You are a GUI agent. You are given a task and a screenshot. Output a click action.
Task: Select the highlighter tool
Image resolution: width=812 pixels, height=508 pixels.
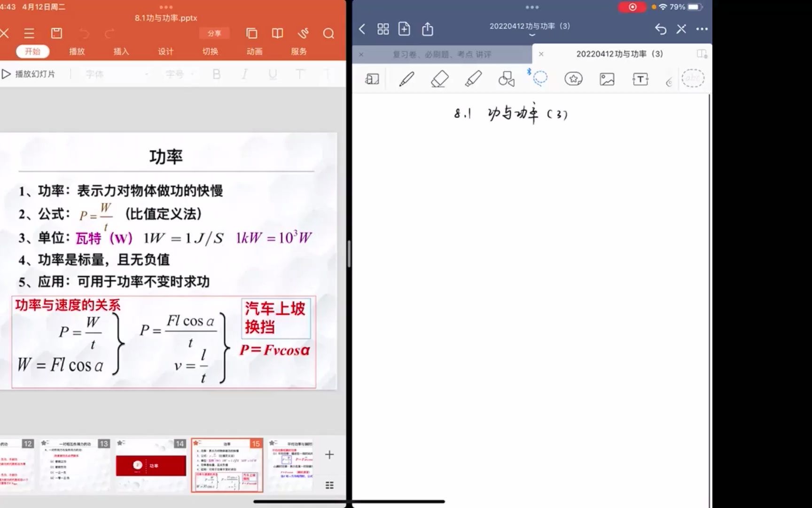473,79
